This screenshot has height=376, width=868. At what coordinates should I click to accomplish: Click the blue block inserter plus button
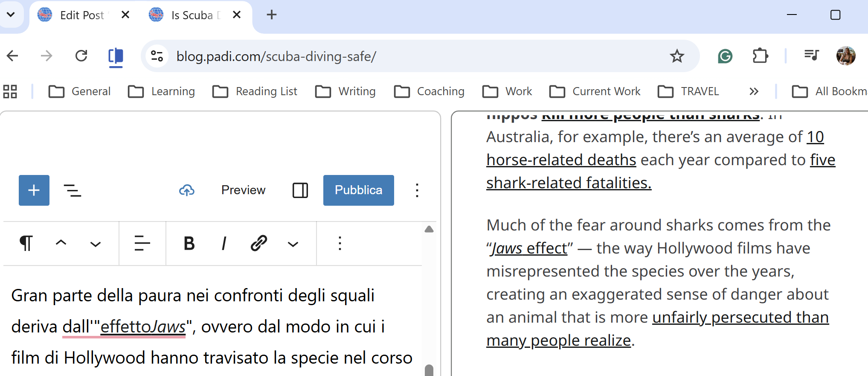point(34,190)
